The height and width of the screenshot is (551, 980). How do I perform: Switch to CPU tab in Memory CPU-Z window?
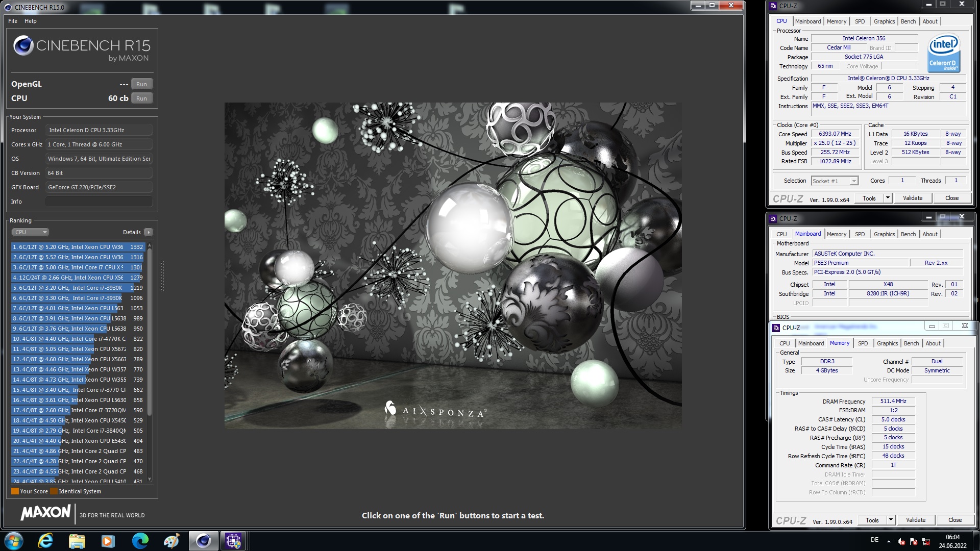[x=785, y=343]
